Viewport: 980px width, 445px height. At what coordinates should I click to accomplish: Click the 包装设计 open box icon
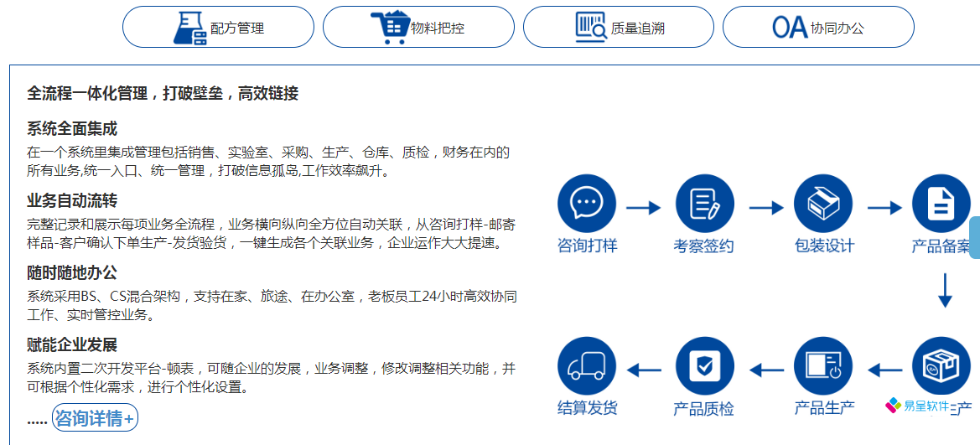pyautogui.click(x=823, y=204)
